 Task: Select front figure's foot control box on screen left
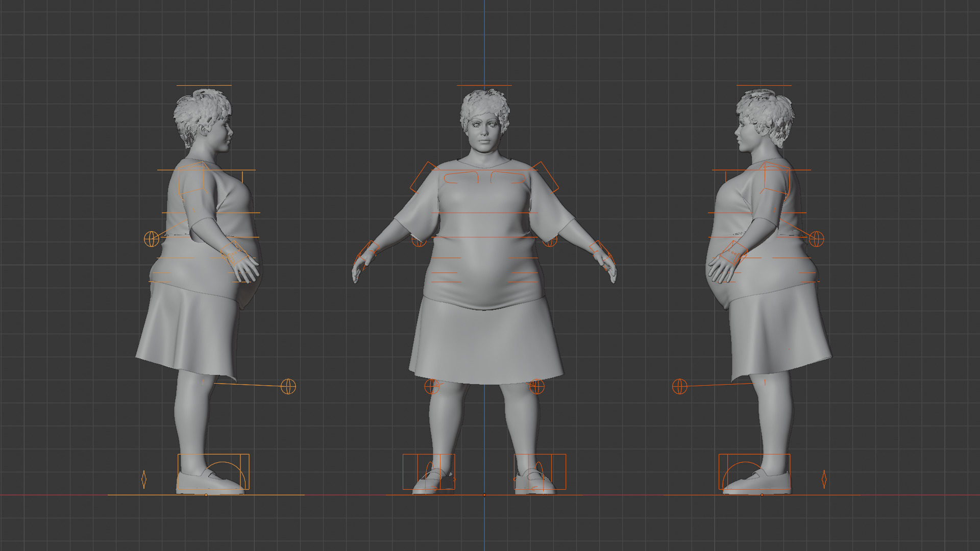coord(429,472)
